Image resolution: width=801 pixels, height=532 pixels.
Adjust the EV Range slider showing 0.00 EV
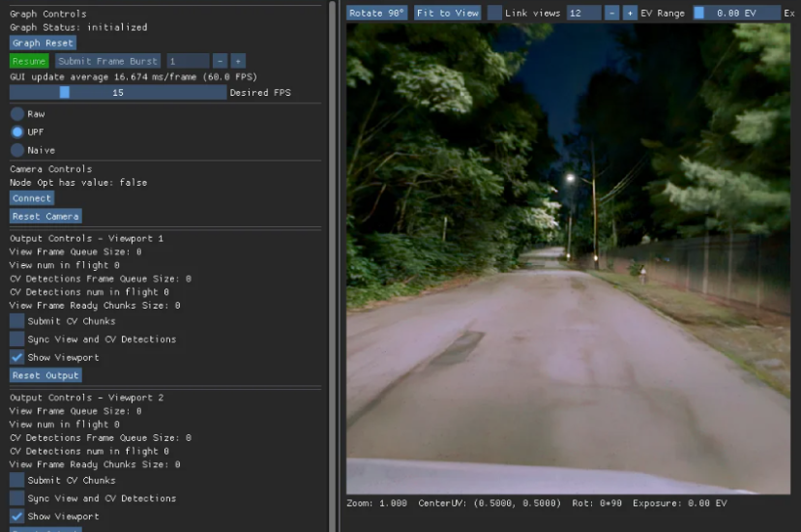736,13
